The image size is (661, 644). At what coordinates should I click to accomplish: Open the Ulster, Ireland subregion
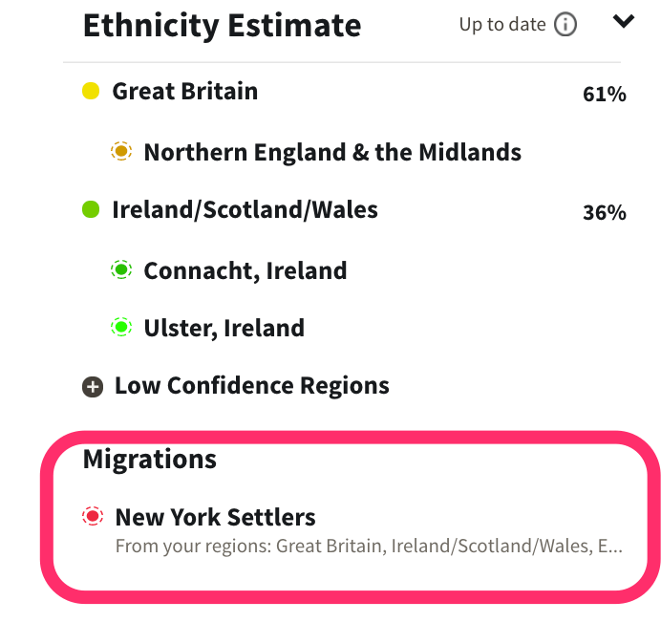pos(224,328)
